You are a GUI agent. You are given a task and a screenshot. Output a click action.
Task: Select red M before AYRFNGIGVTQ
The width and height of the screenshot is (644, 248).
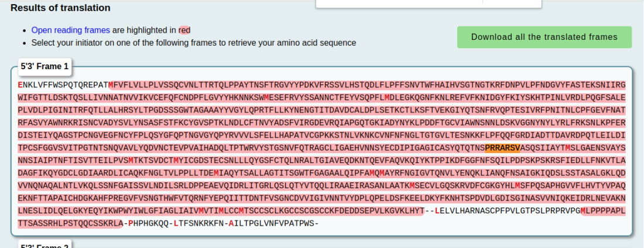coord(382,173)
